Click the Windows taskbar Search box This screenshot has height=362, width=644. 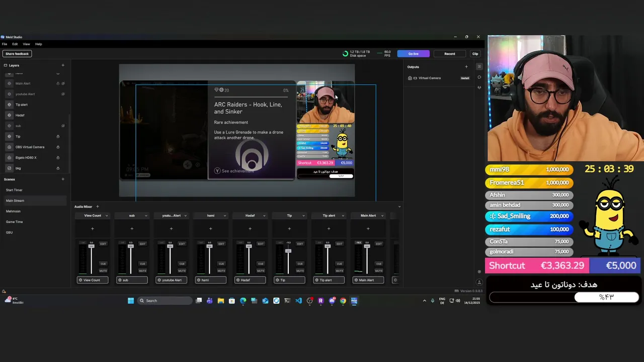[165, 301]
